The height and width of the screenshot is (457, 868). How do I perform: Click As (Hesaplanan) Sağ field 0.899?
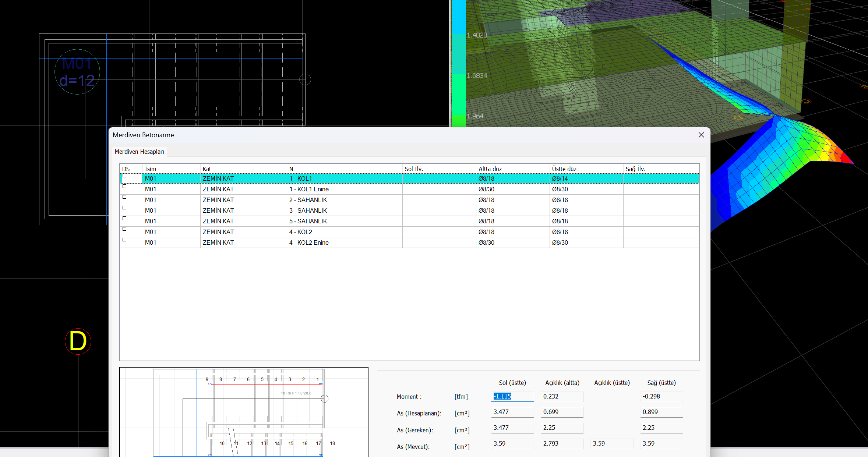[x=661, y=412]
